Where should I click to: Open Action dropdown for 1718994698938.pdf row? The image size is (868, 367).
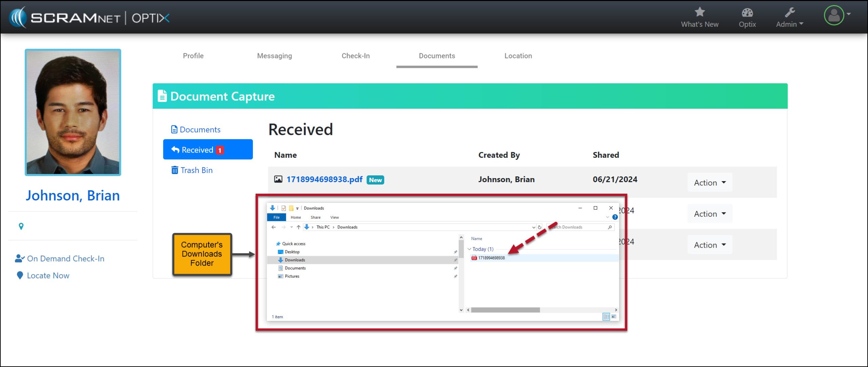point(710,182)
